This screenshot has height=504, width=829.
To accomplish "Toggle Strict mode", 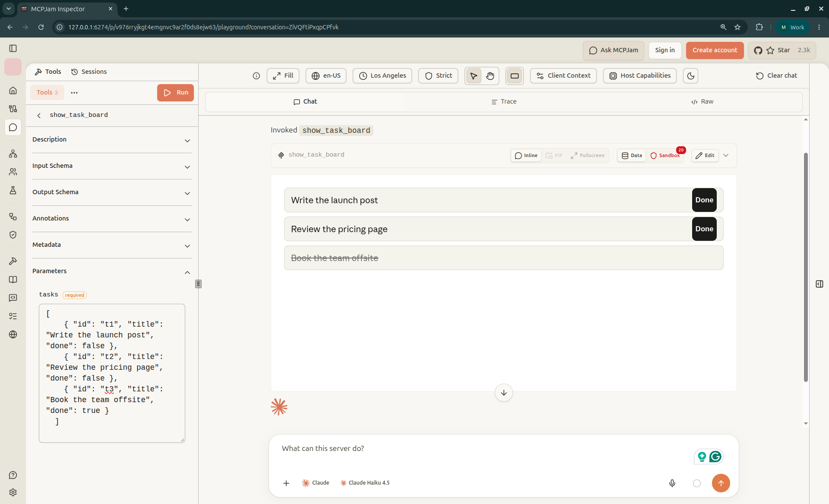I will click(438, 76).
